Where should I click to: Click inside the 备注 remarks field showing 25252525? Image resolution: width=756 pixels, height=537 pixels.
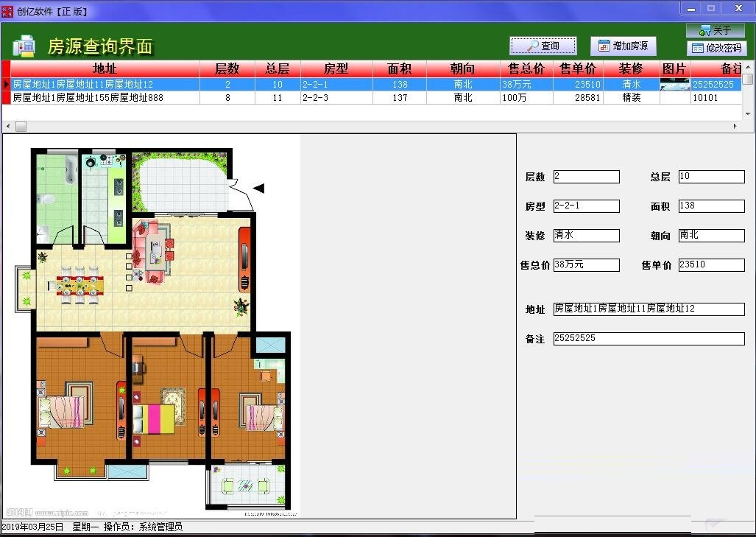[x=648, y=338]
